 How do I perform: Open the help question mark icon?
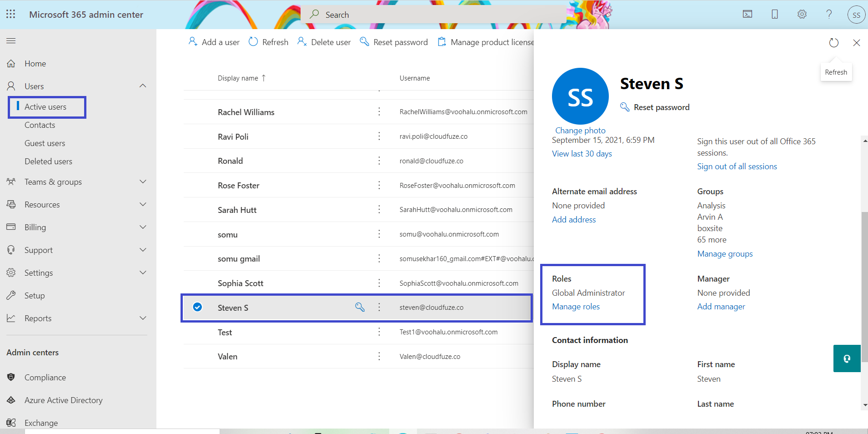coord(829,15)
